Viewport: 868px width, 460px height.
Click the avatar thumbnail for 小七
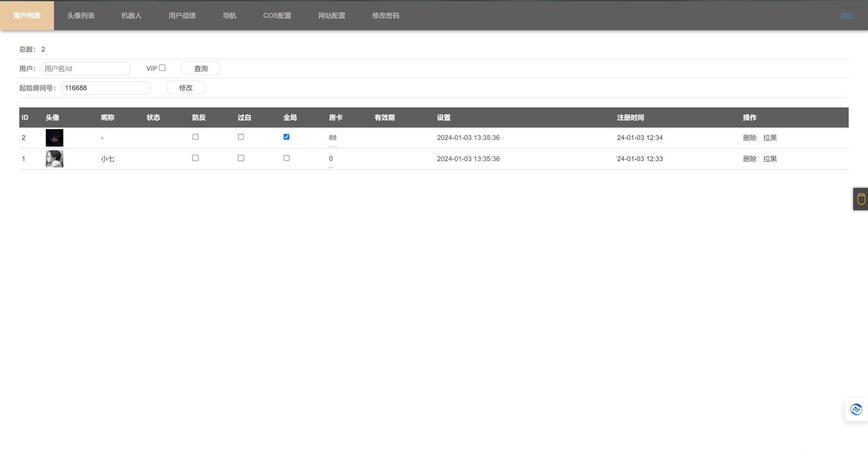[x=54, y=158]
